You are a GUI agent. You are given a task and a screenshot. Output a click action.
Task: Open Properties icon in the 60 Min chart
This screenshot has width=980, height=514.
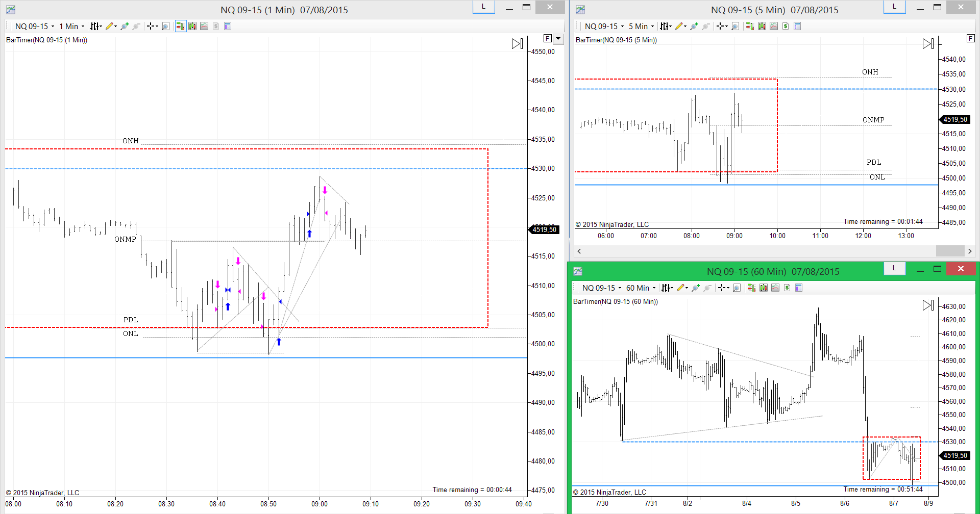coord(799,288)
